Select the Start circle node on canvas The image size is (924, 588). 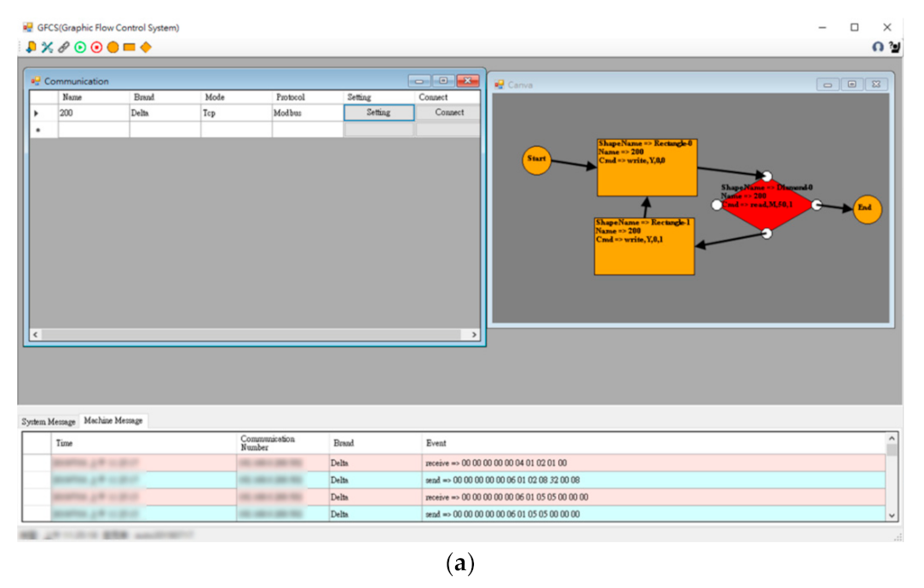click(x=536, y=159)
